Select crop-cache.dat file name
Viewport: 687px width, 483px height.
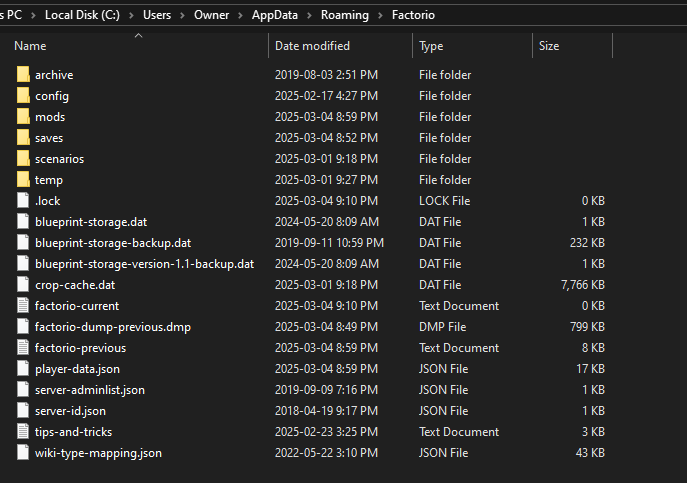75,285
